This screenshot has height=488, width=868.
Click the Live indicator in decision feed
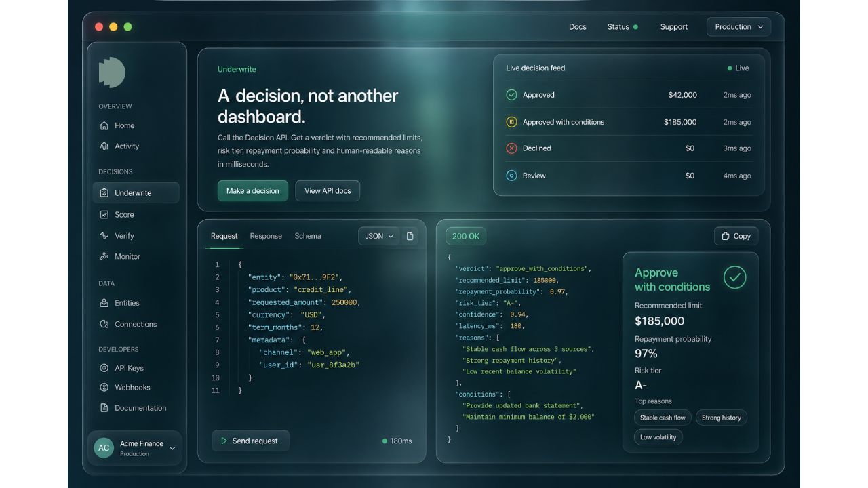738,68
